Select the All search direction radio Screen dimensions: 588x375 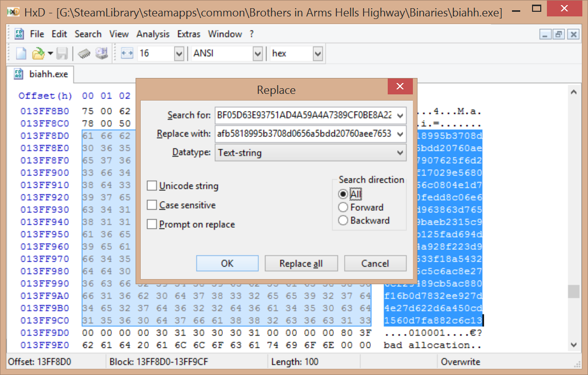tap(343, 194)
